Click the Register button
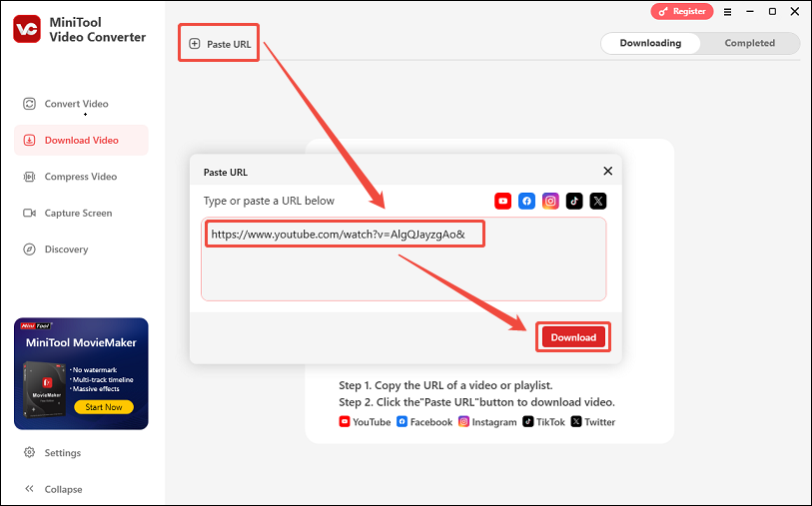The image size is (812, 506). pyautogui.click(x=682, y=11)
